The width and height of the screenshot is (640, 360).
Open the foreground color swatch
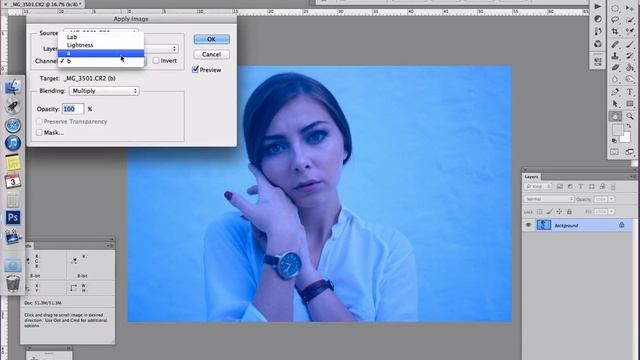click(x=618, y=130)
